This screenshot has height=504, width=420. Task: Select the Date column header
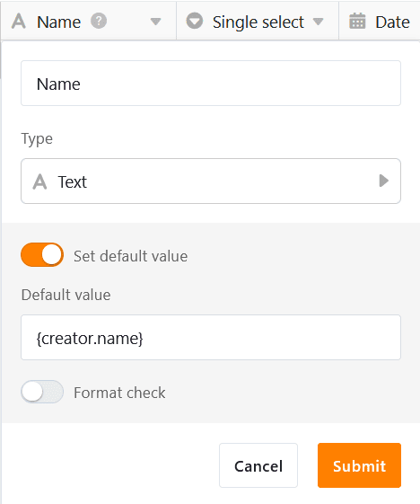(x=380, y=22)
